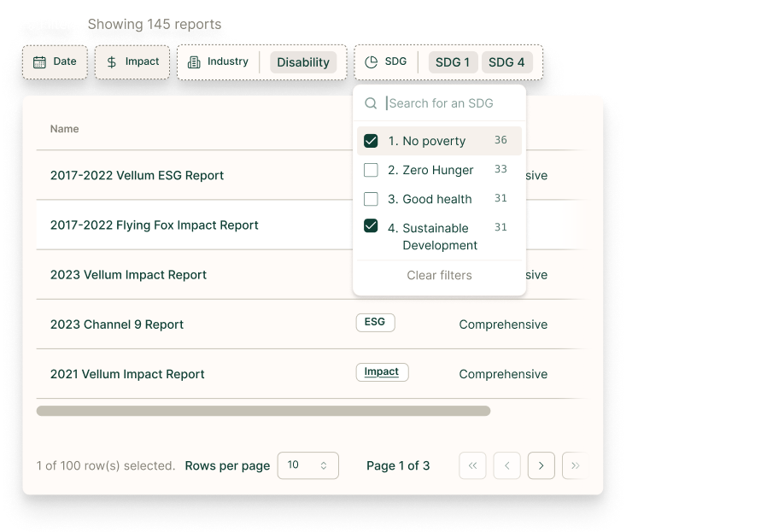
Task: Click Clear filters in SDG menu
Action: click(x=439, y=275)
